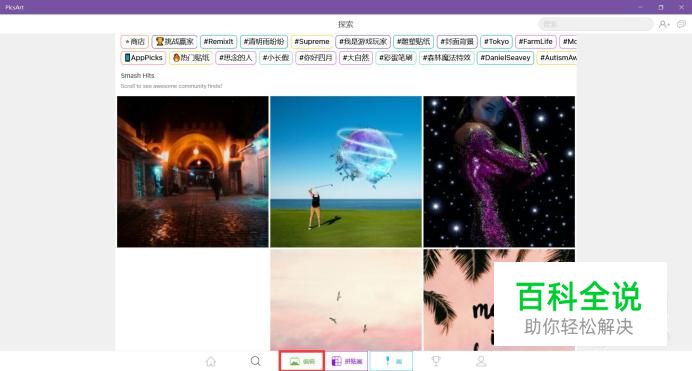Screen dimensions: 692x371
Task: Open the Edit (编辑) photo button
Action: click(302, 361)
